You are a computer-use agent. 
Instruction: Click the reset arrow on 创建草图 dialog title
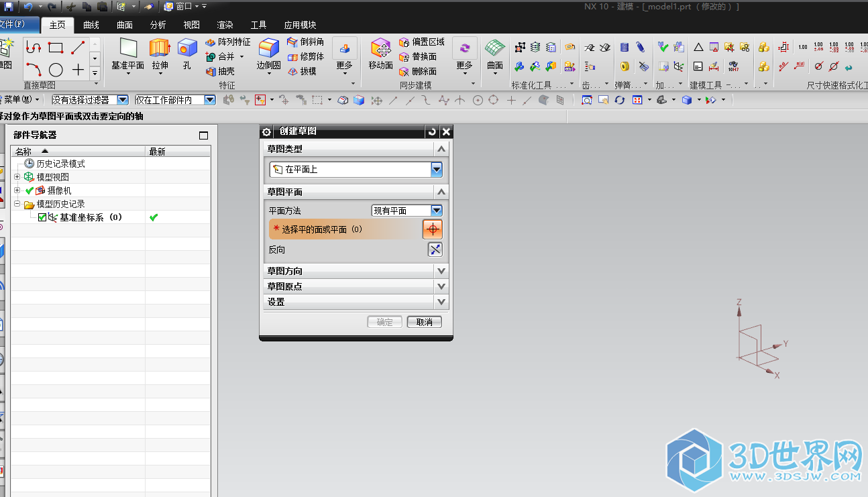pos(432,131)
